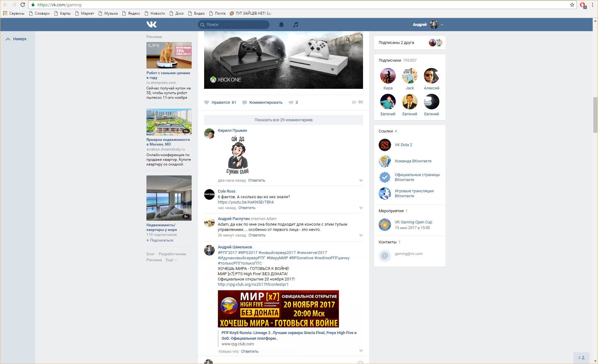The width and height of the screenshot is (598, 364).
Task: Reply to Андрей Шмельков's comment
Action: (x=250, y=351)
